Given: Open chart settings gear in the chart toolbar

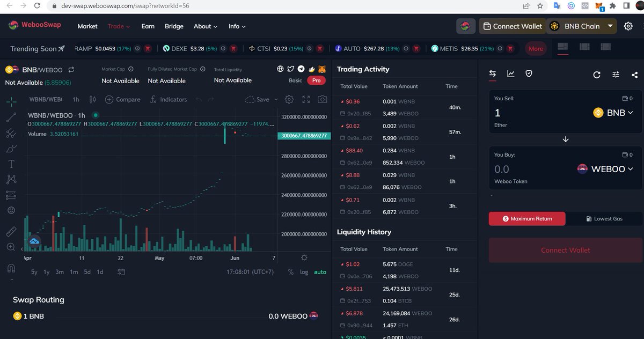Looking at the screenshot, I should (x=289, y=99).
